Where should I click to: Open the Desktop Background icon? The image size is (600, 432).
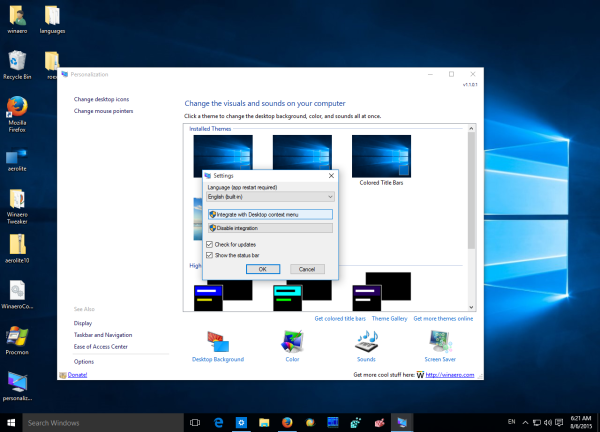pyautogui.click(x=218, y=342)
